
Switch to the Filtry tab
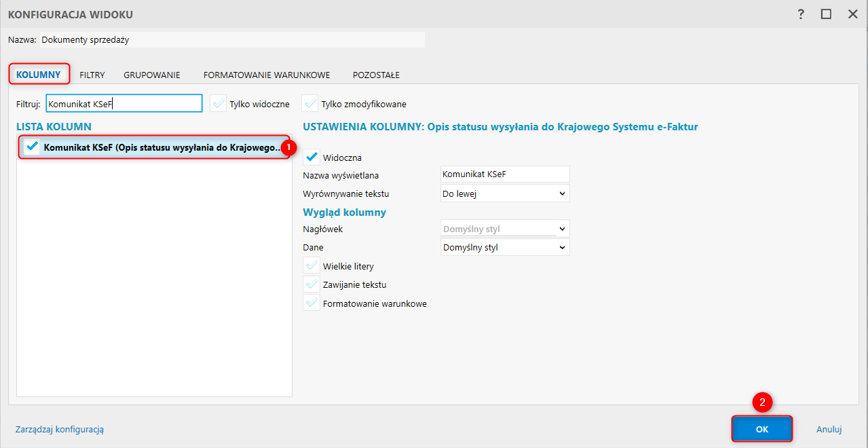coord(92,75)
